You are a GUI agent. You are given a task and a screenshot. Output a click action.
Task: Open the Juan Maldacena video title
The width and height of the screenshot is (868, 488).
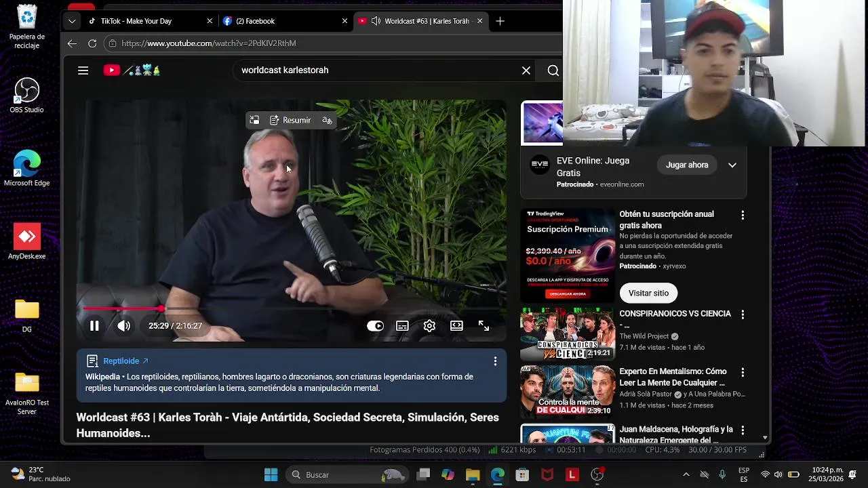pyautogui.click(x=676, y=434)
